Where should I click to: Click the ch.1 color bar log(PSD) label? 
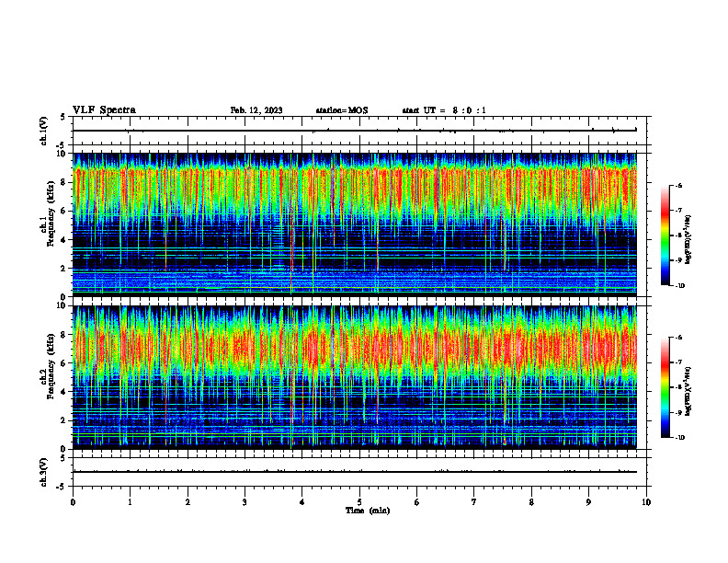pyautogui.click(x=688, y=240)
